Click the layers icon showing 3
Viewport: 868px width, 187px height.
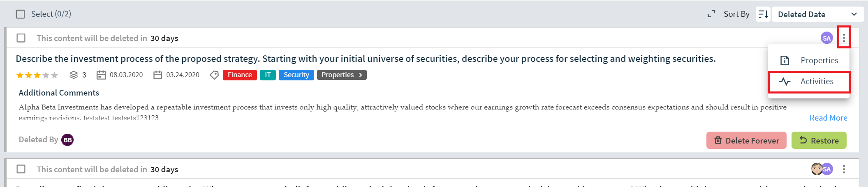coord(74,75)
